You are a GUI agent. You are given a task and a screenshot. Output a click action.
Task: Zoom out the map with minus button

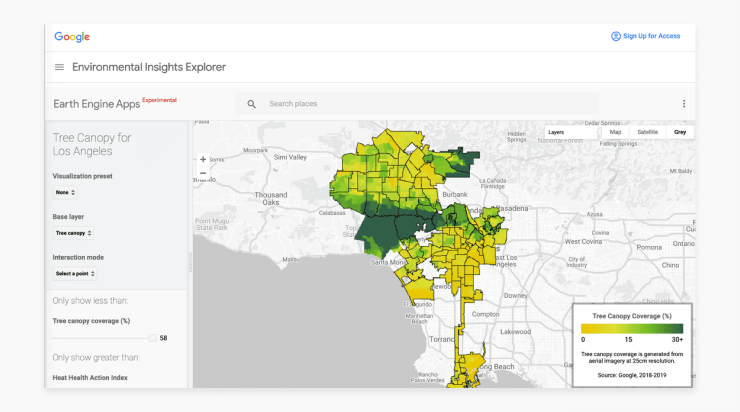click(x=203, y=173)
